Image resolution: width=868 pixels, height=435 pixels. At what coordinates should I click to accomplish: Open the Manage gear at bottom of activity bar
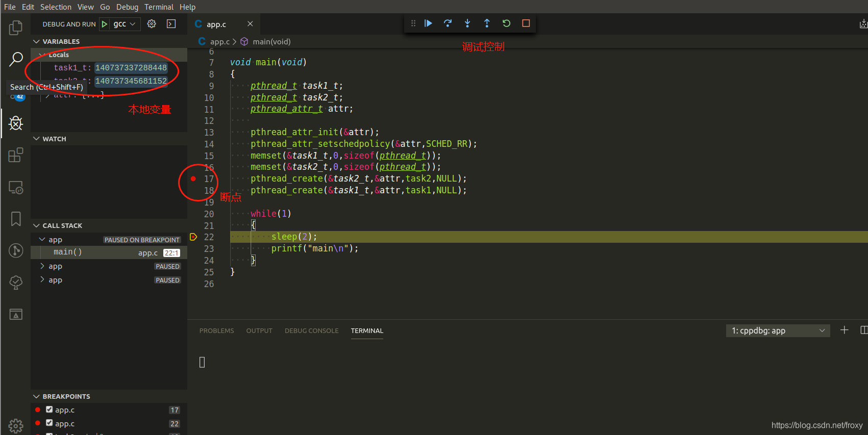click(16, 425)
